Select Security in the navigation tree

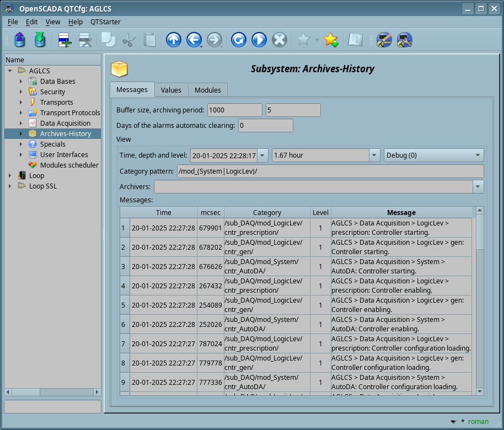coord(52,92)
